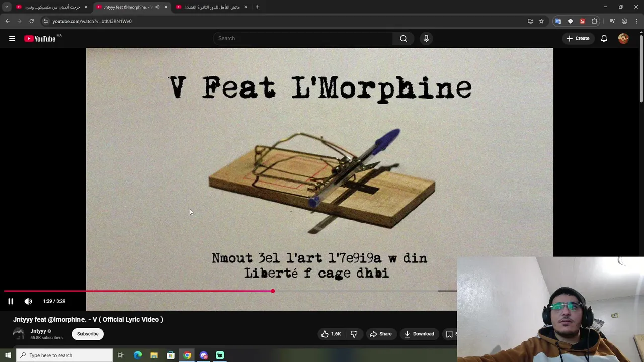Switch to Chrome on the taskbar

(x=187, y=355)
